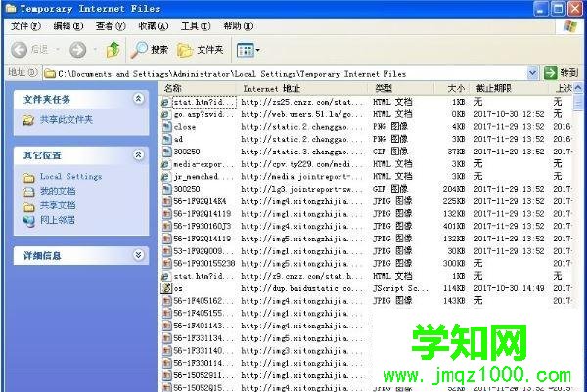Toggle the Folders pane button

point(201,50)
